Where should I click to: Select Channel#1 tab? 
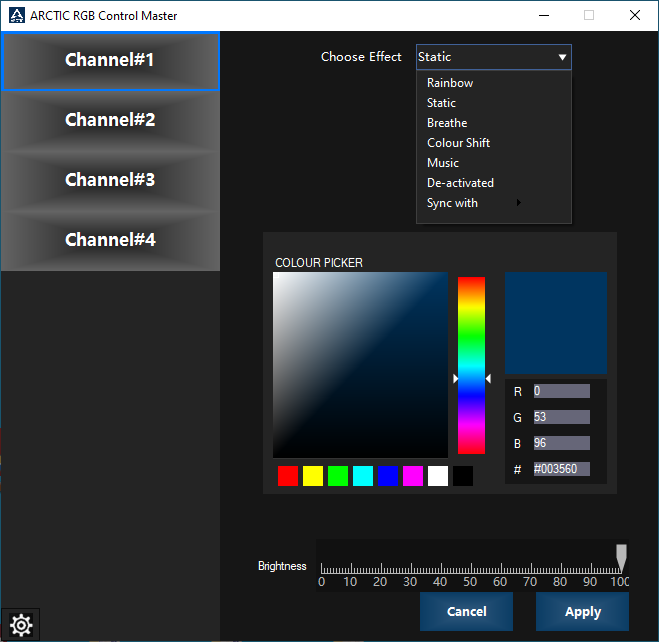[110, 61]
